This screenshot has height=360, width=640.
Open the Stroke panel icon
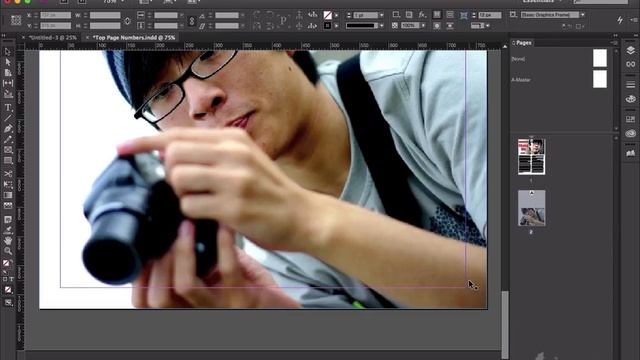pos(631,84)
